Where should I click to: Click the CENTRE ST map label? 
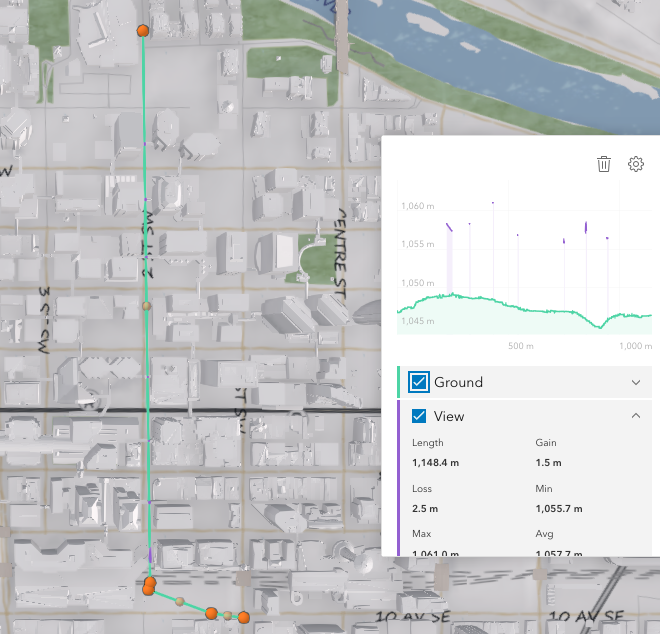[x=340, y=254]
